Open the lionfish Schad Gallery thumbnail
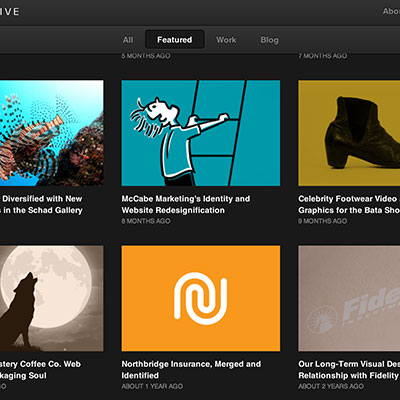This screenshot has height=400, width=400. coord(52,133)
